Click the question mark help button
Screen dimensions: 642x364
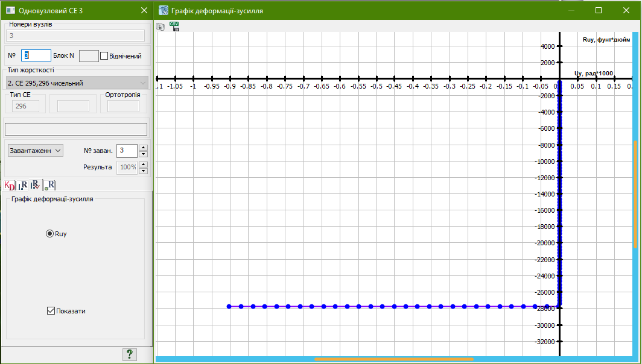click(x=129, y=354)
